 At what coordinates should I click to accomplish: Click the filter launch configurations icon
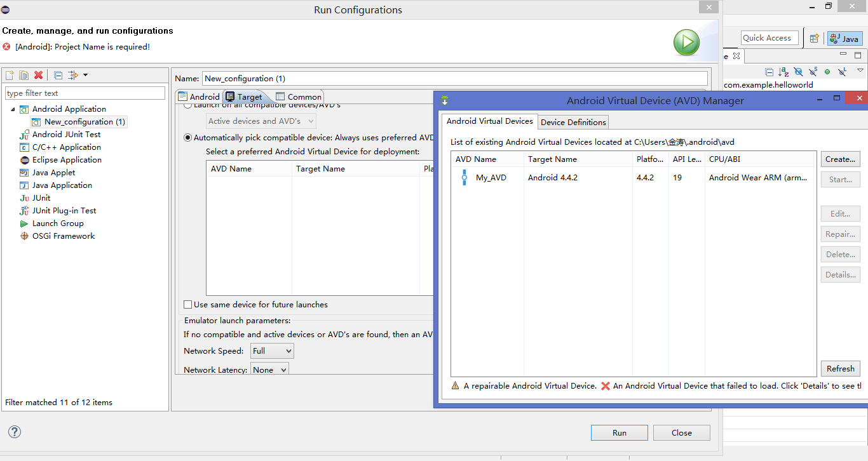click(73, 75)
